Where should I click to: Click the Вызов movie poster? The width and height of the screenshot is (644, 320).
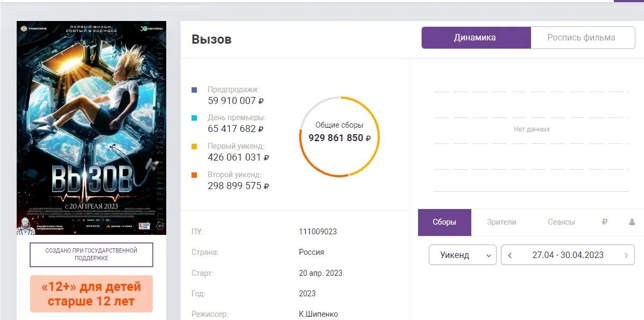[91, 128]
